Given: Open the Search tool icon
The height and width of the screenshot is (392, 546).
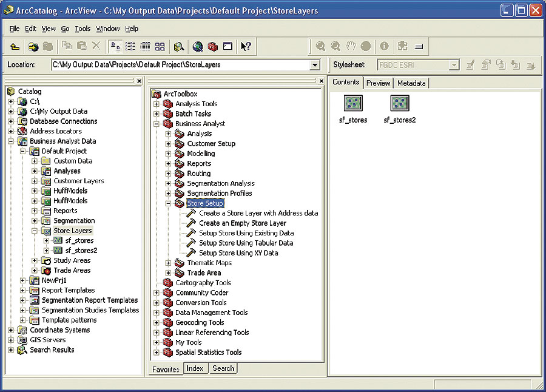Looking at the screenshot, I should point(179,46).
